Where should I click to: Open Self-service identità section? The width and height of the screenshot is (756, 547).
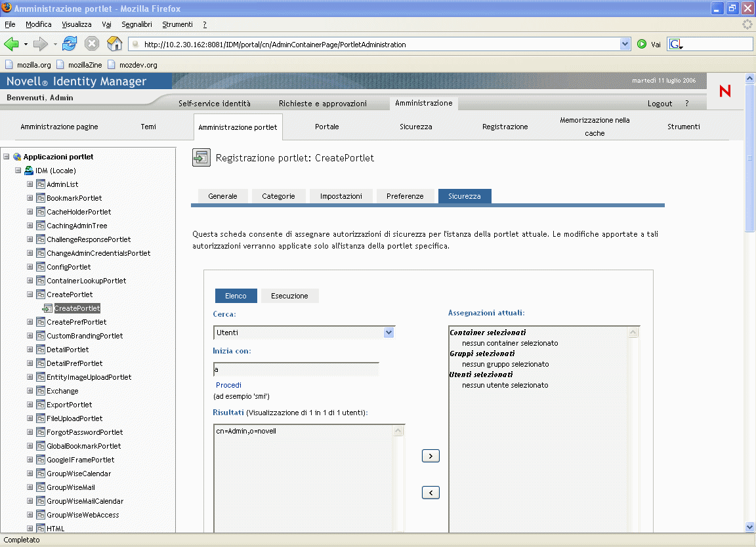(214, 104)
